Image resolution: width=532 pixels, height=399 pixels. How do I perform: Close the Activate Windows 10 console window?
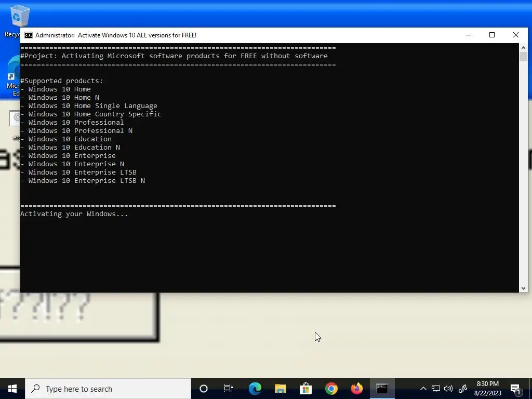click(x=516, y=35)
